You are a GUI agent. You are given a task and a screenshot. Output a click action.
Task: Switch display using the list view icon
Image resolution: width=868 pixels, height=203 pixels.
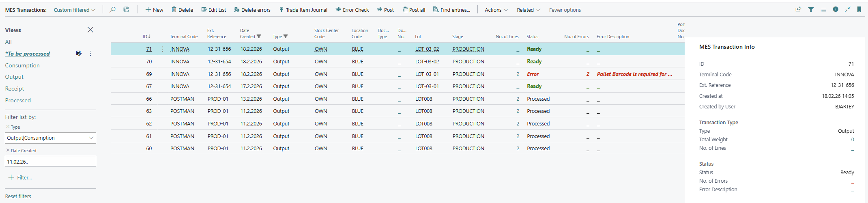(823, 10)
